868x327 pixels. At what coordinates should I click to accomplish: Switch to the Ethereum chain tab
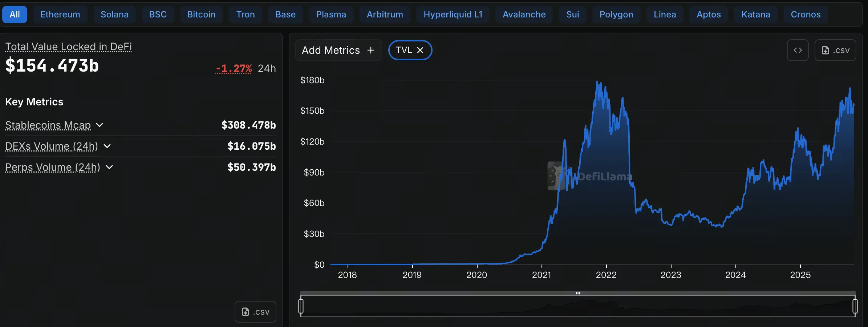60,15
